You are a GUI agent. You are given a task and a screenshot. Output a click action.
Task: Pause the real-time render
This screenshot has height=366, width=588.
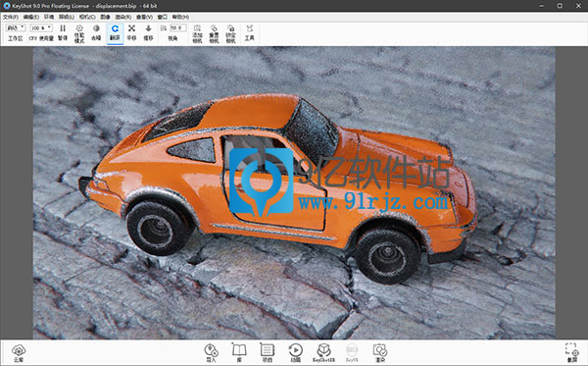click(63, 32)
